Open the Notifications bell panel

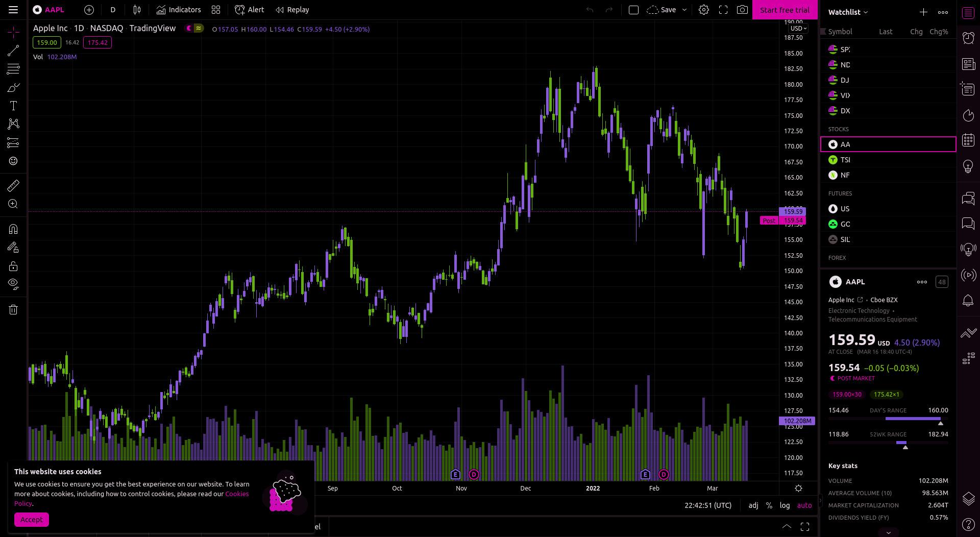click(x=968, y=301)
